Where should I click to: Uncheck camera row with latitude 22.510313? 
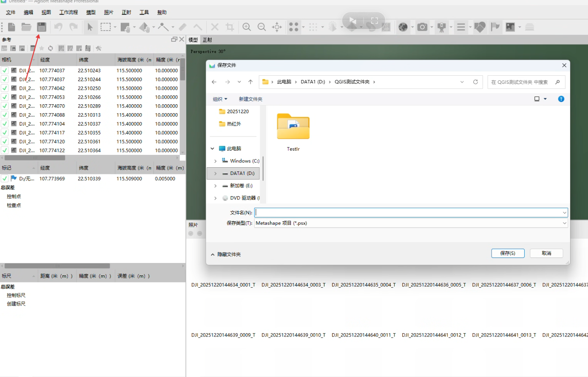click(x=5, y=115)
